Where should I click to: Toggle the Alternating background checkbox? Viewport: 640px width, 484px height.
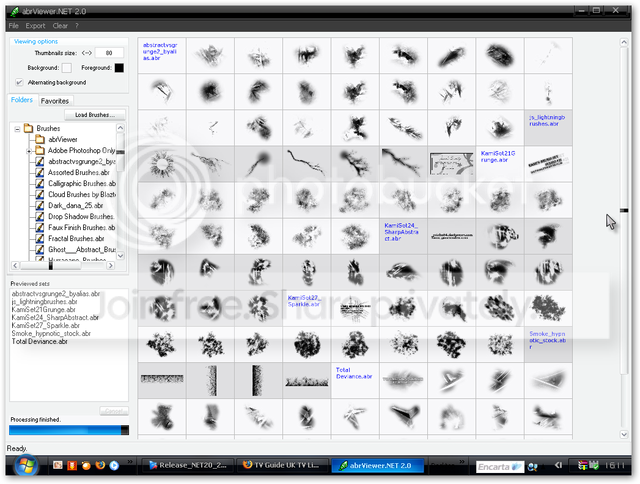[x=19, y=82]
